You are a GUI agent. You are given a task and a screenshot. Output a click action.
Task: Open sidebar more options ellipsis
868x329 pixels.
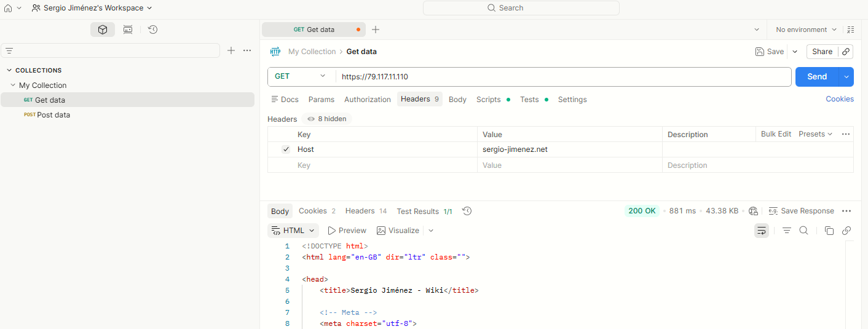pyautogui.click(x=247, y=50)
